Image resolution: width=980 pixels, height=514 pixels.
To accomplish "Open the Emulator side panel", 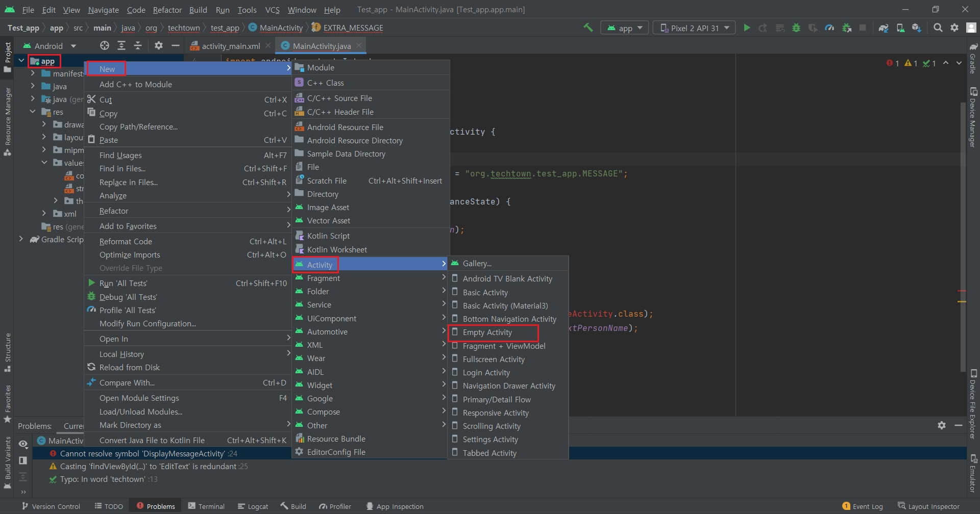I will (973, 474).
